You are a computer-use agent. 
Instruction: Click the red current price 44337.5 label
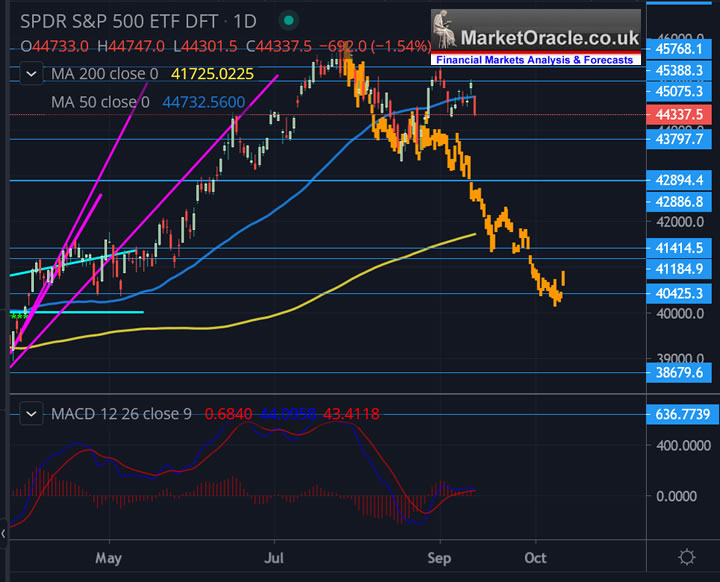[679, 114]
